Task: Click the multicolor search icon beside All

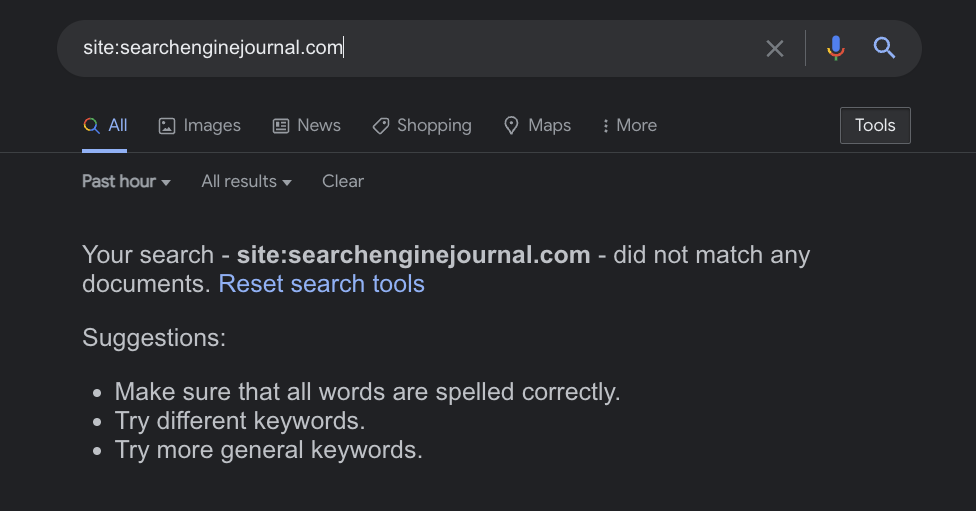Action: click(x=91, y=126)
